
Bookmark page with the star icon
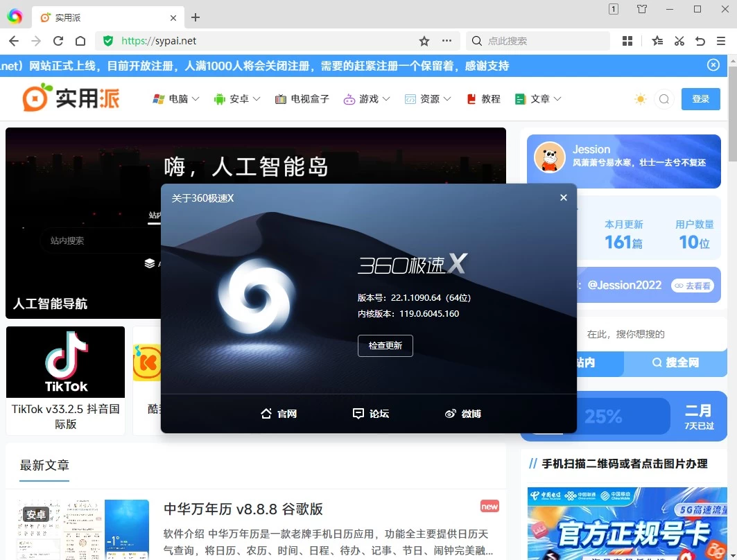pyautogui.click(x=424, y=41)
